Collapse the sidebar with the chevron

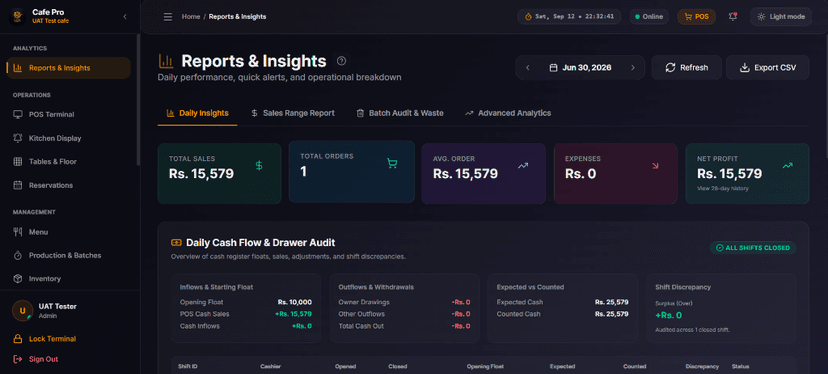tap(125, 16)
